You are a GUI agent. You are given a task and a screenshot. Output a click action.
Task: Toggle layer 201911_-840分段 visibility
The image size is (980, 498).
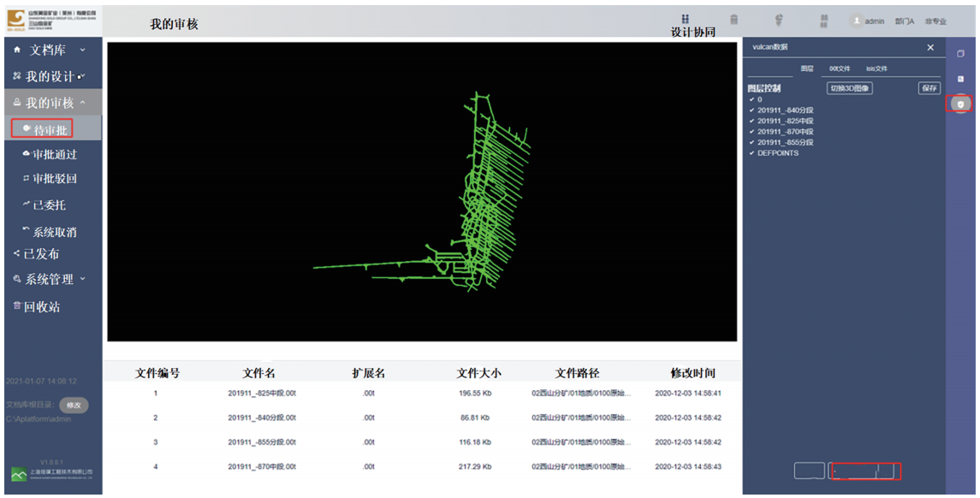751,110
